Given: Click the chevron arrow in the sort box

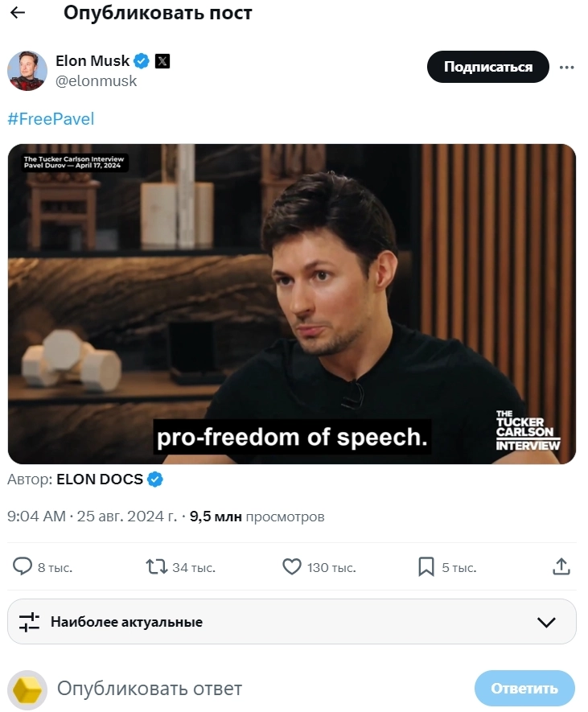Looking at the screenshot, I should coord(546,622).
